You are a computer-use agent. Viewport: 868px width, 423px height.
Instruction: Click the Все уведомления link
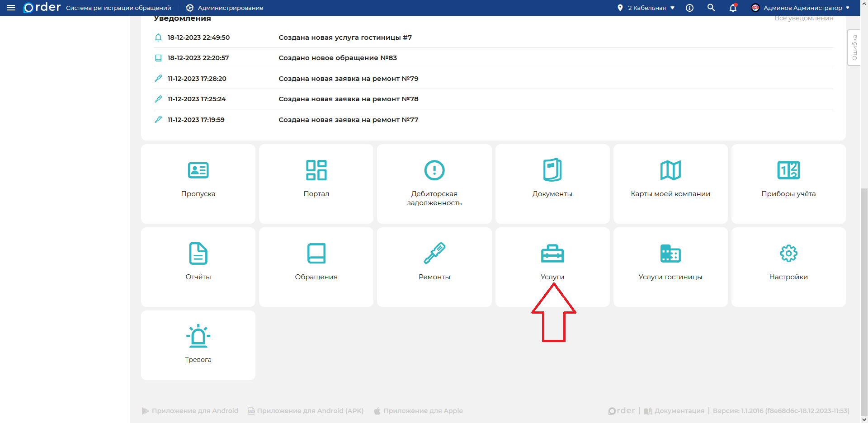[x=803, y=19]
